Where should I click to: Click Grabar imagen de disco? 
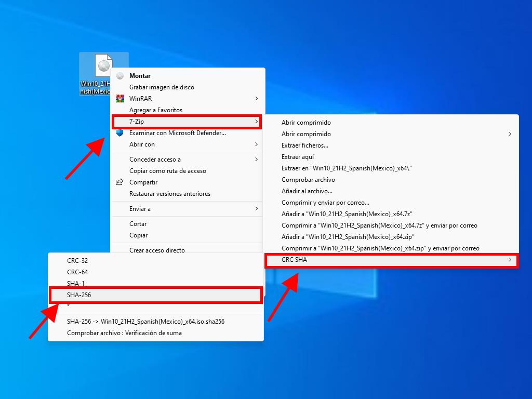(162, 87)
